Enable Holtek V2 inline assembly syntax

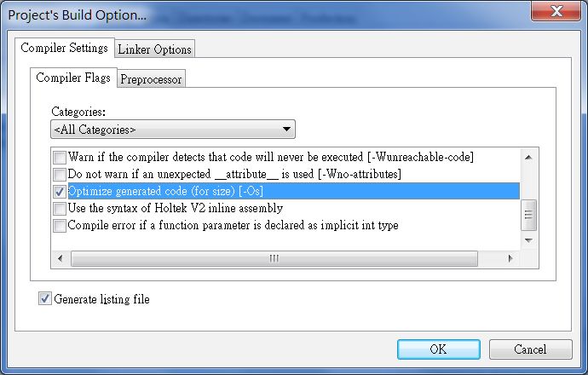tap(60, 209)
